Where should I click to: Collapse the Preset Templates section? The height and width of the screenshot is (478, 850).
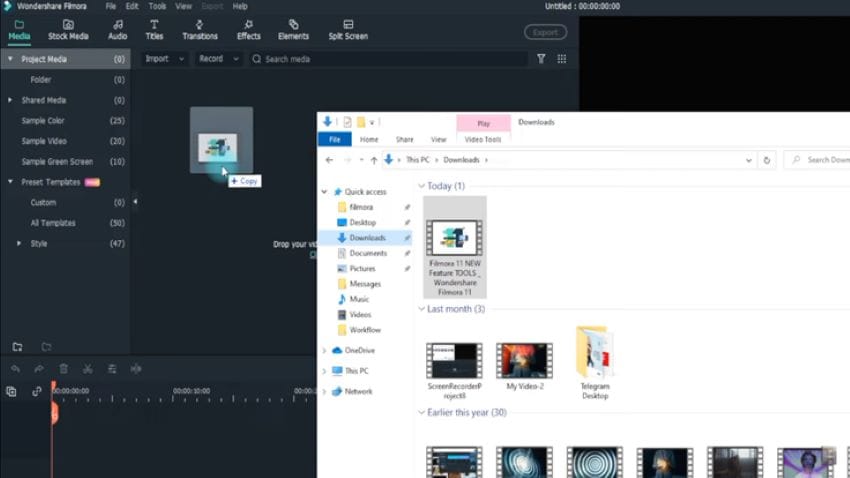(10, 182)
